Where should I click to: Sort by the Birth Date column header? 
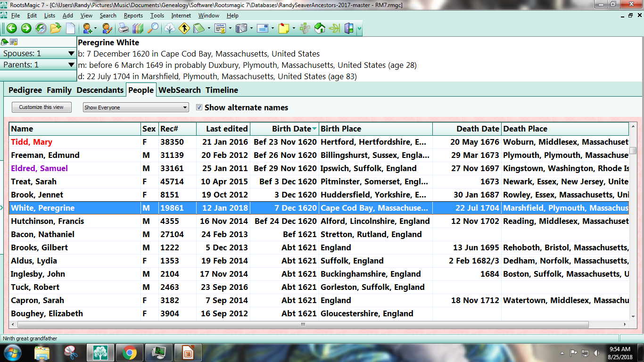click(284, 129)
